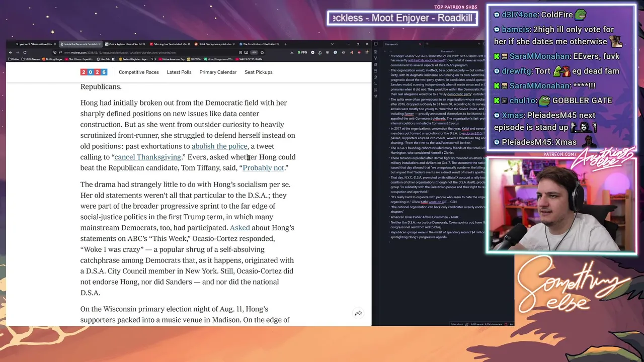
Task: Click notes app navigate back arrow
Action: tap(385, 51)
